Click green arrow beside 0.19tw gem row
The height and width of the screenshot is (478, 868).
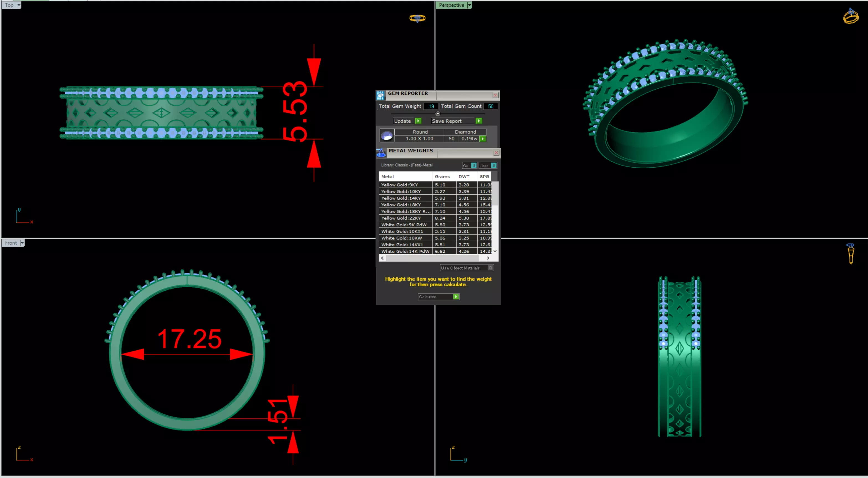click(483, 139)
